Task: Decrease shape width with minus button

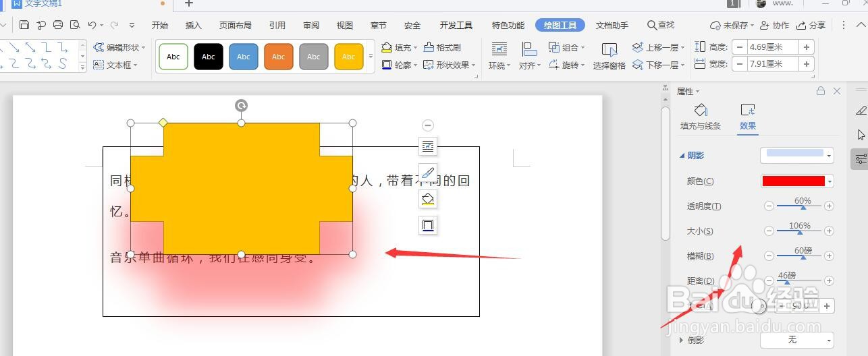Action: (740, 65)
